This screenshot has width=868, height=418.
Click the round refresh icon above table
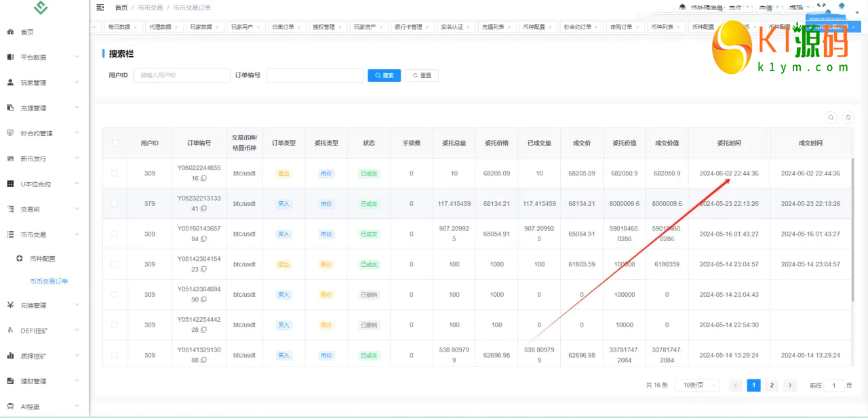[847, 117]
